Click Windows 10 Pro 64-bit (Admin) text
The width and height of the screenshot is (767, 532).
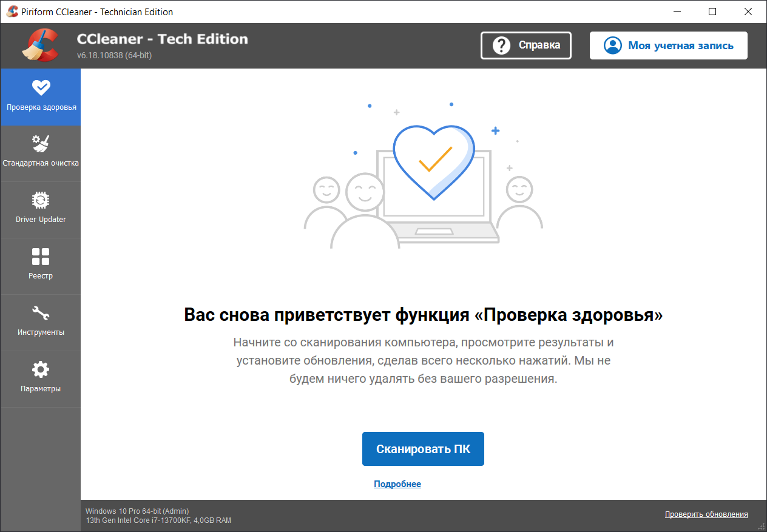[x=137, y=511]
